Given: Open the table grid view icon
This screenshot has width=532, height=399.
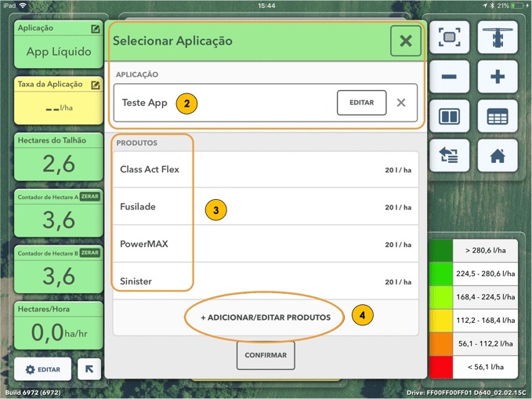Looking at the screenshot, I should coord(497,117).
